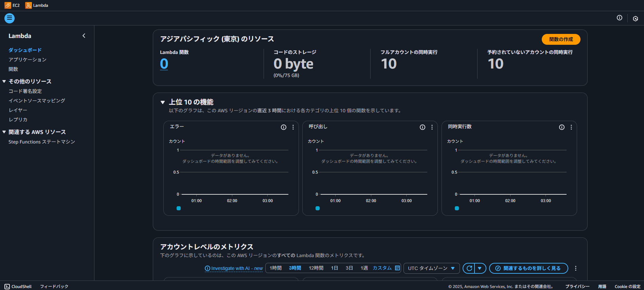Open the custom range calendar icon
644x290 pixels.
point(397,268)
